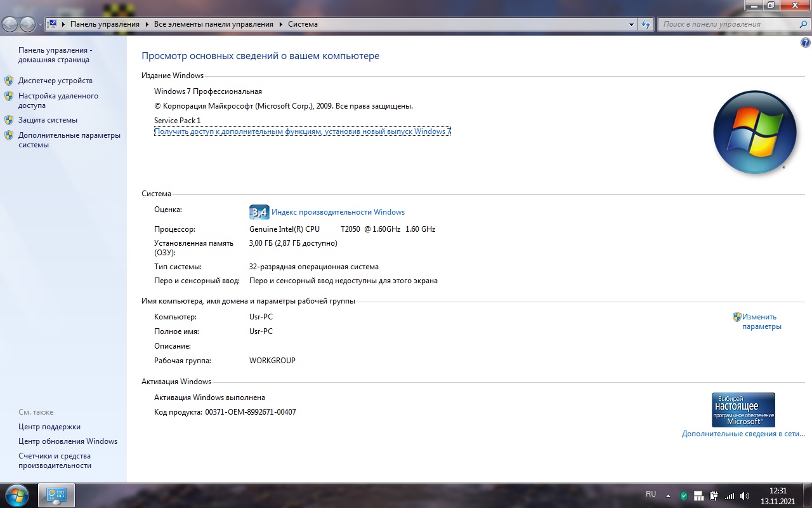Open Центр поддержки link
Image resolution: width=812 pixels, height=508 pixels.
coord(49,427)
